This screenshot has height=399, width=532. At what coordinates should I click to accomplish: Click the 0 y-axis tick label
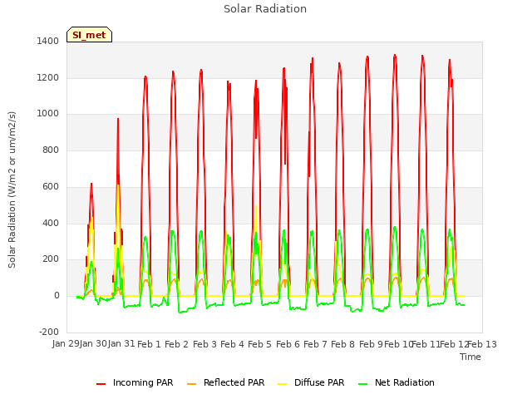pos(57,296)
